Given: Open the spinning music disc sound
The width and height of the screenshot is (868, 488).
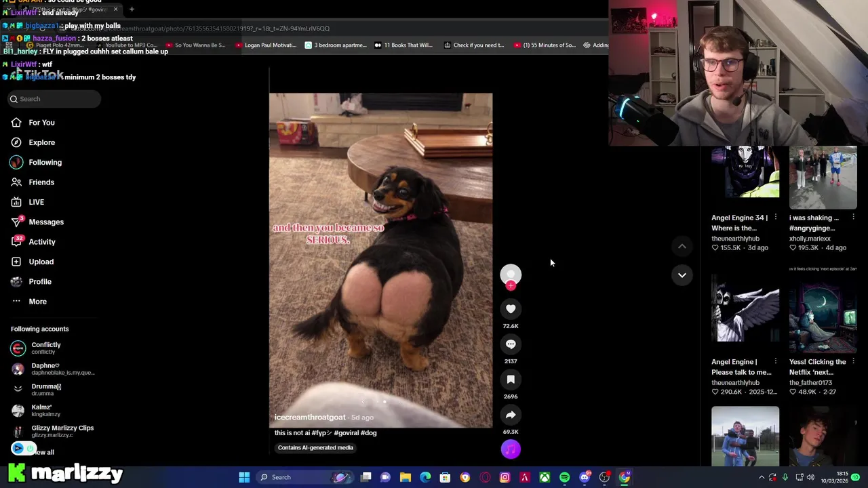Looking at the screenshot, I should click(x=511, y=449).
